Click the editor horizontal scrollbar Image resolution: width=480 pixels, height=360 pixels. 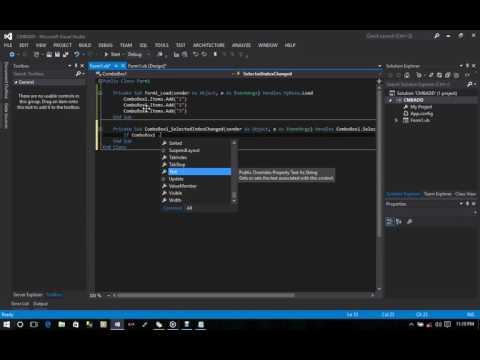206,295
